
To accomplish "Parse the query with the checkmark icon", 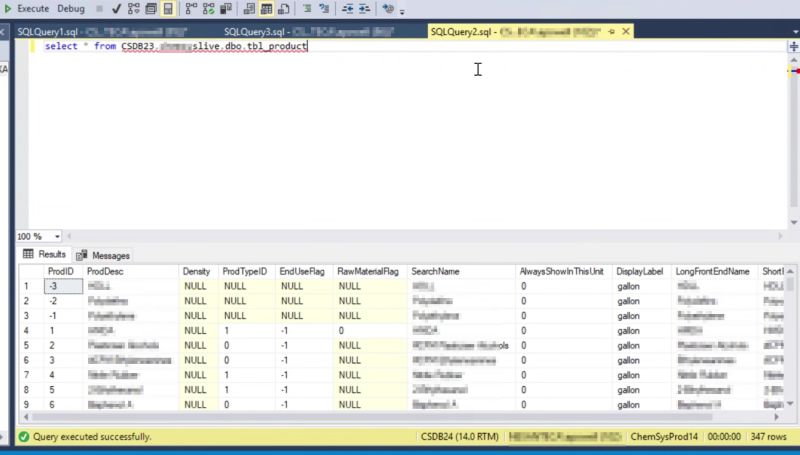I will click(116, 9).
